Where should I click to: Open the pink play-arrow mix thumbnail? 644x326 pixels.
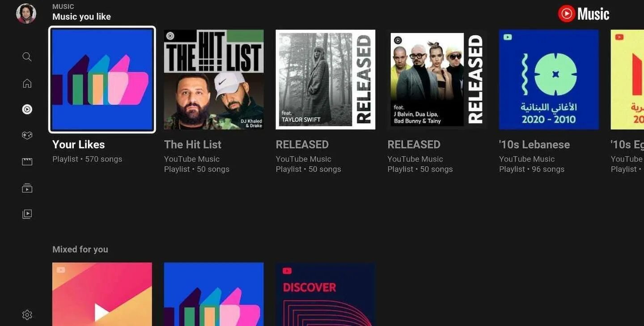[x=102, y=294]
